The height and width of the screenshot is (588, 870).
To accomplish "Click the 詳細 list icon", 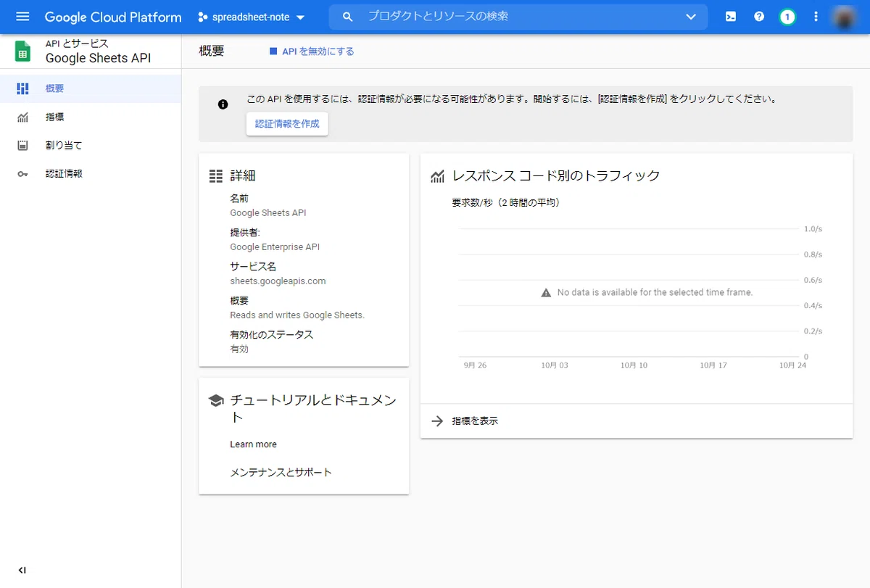I will (x=215, y=176).
